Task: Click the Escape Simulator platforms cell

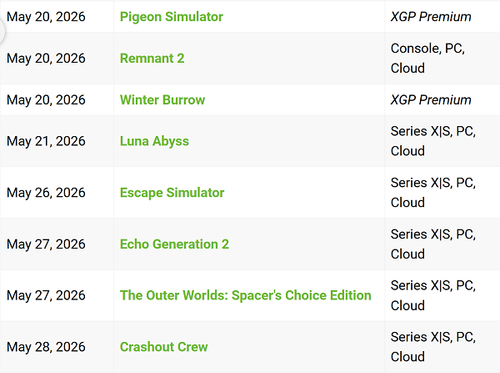Action: 442,193
